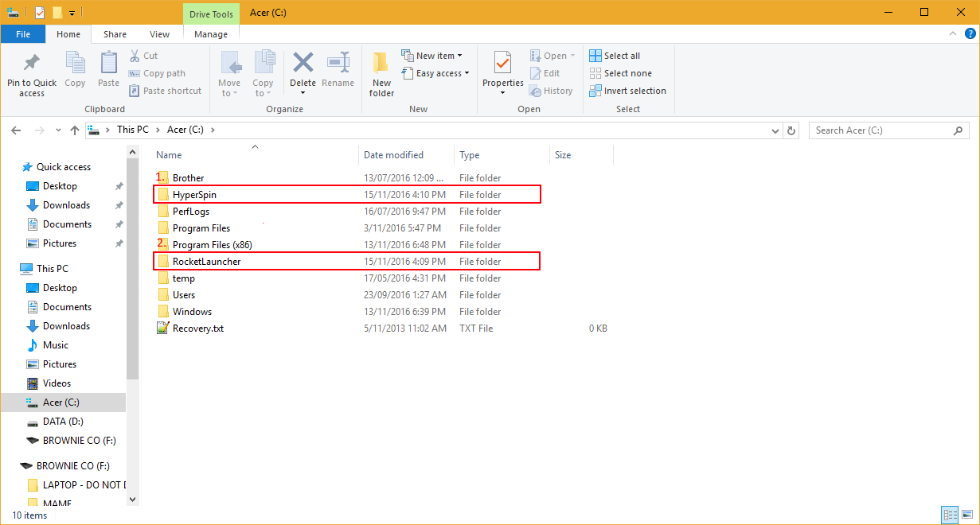Open Customize Quick Access Toolbar dropdown

72,13
